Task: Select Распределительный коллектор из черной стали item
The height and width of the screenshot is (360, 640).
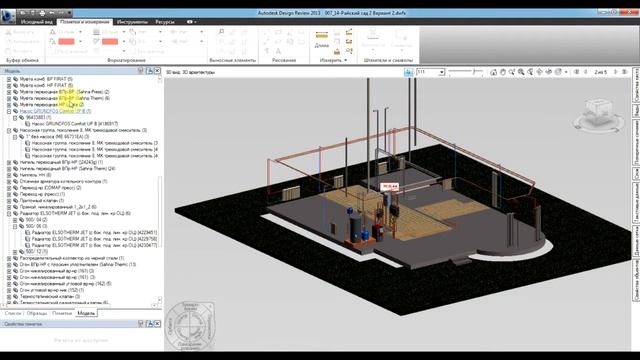Action: (72, 258)
